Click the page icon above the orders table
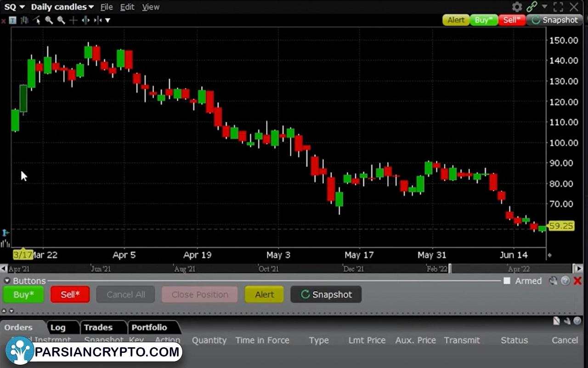The height and width of the screenshot is (368, 588). 557,321
